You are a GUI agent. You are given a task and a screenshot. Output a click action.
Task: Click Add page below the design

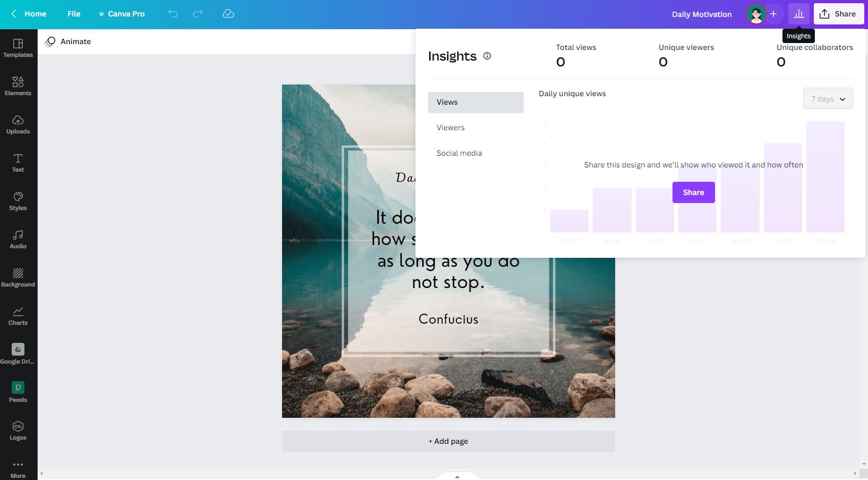tap(448, 441)
